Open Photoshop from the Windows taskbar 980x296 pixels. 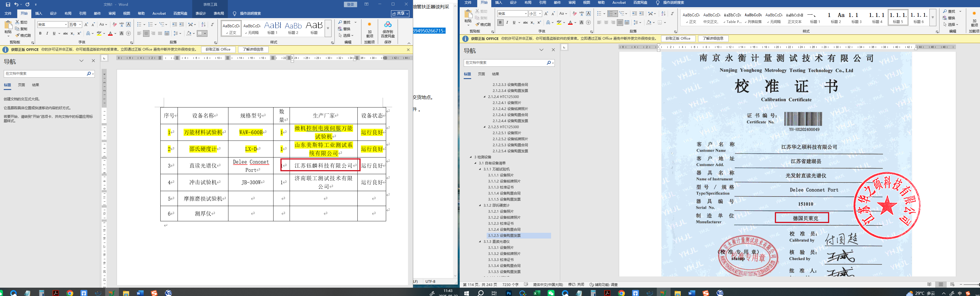click(x=509, y=293)
